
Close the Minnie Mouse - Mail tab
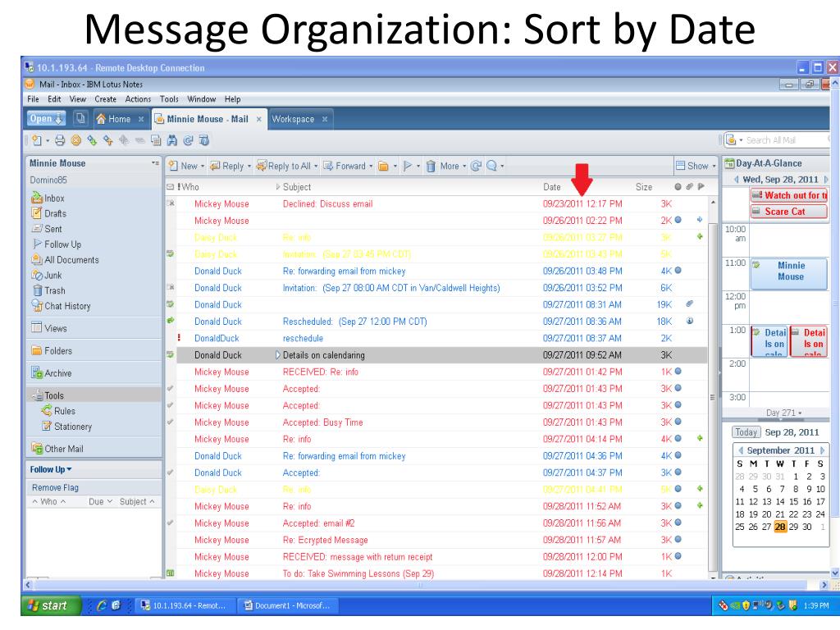(258, 120)
